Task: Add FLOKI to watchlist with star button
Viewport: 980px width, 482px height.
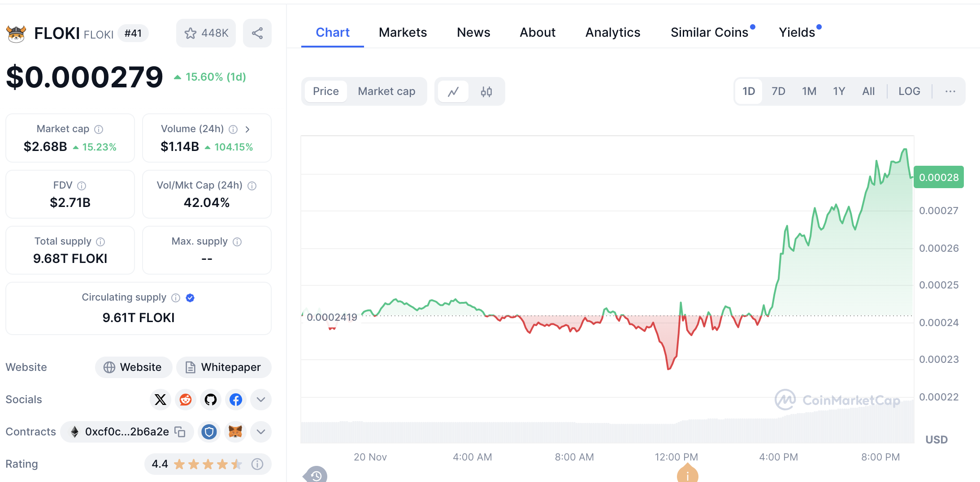Action: (x=206, y=33)
